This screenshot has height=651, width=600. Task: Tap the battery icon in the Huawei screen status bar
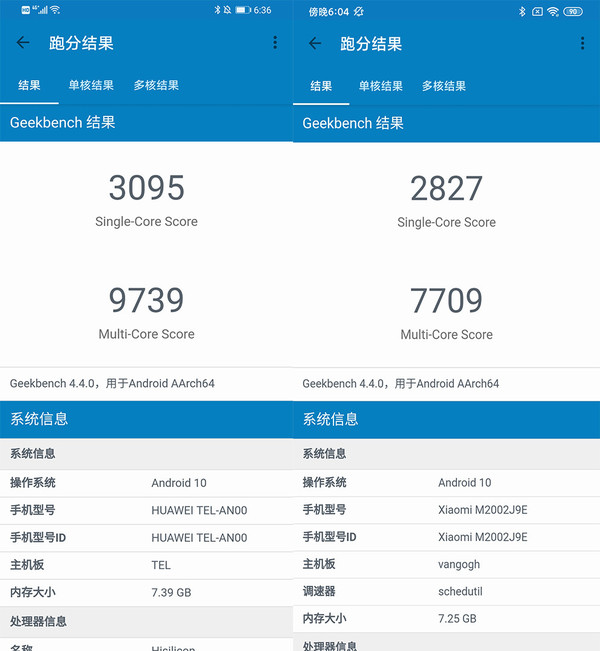[x=243, y=10]
